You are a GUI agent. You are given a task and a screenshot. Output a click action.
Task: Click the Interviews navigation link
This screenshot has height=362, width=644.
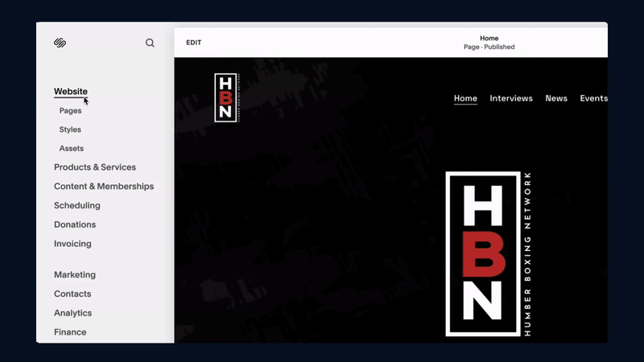point(511,98)
